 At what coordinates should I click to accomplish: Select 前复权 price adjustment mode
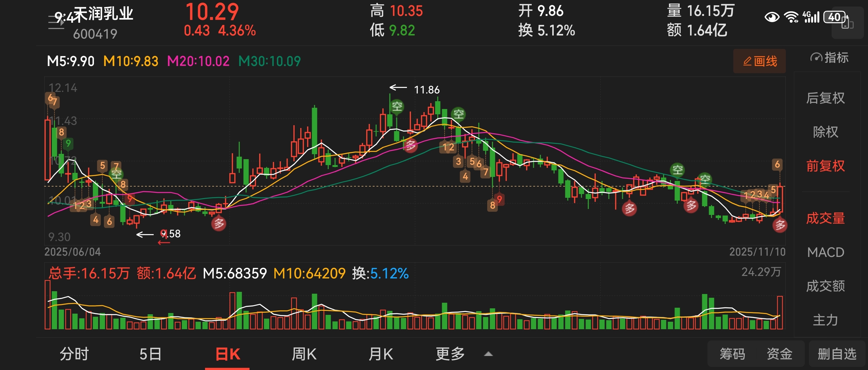825,166
